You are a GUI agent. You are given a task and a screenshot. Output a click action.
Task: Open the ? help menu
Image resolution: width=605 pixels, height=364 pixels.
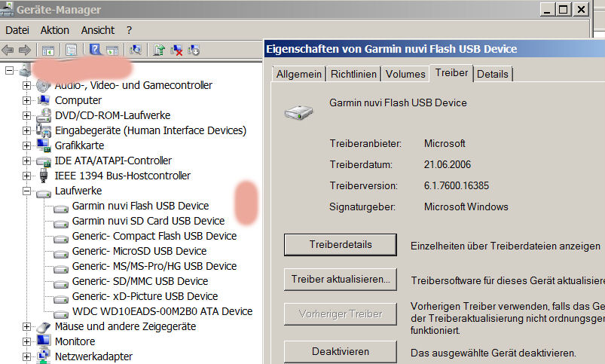tap(130, 30)
